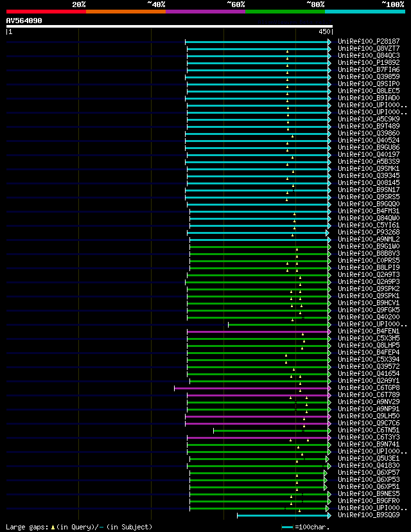Open hit UniRef100_Q8VZT7

[369, 49]
